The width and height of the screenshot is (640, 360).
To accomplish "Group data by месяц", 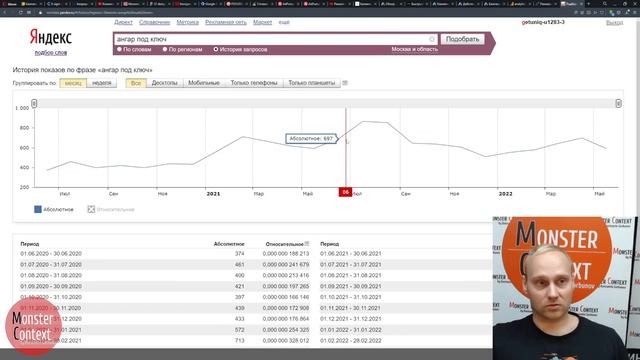I will tap(73, 83).
